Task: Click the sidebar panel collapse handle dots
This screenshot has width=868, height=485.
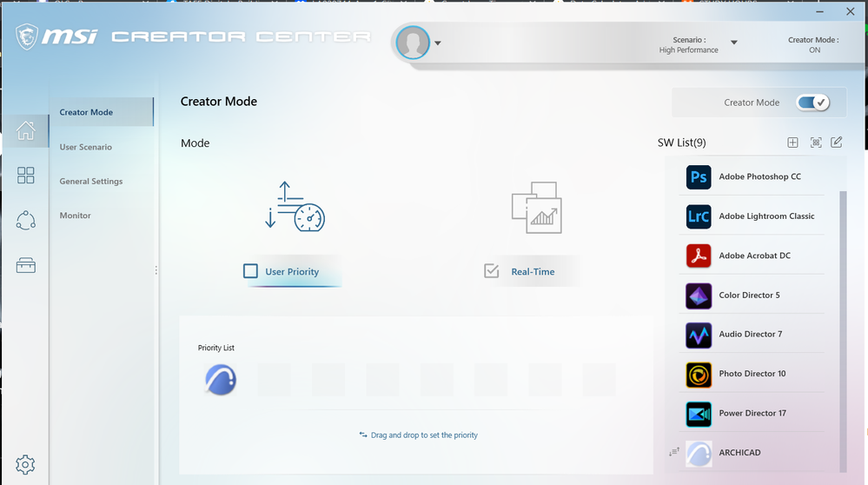Action: [156, 270]
